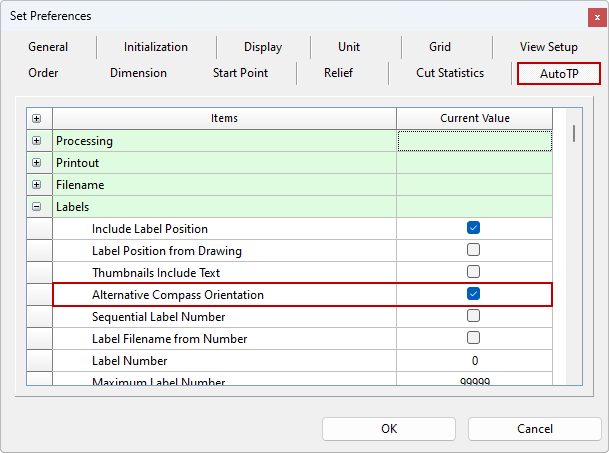Click the Cancel button
This screenshot has width=609, height=453.
[534, 429]
